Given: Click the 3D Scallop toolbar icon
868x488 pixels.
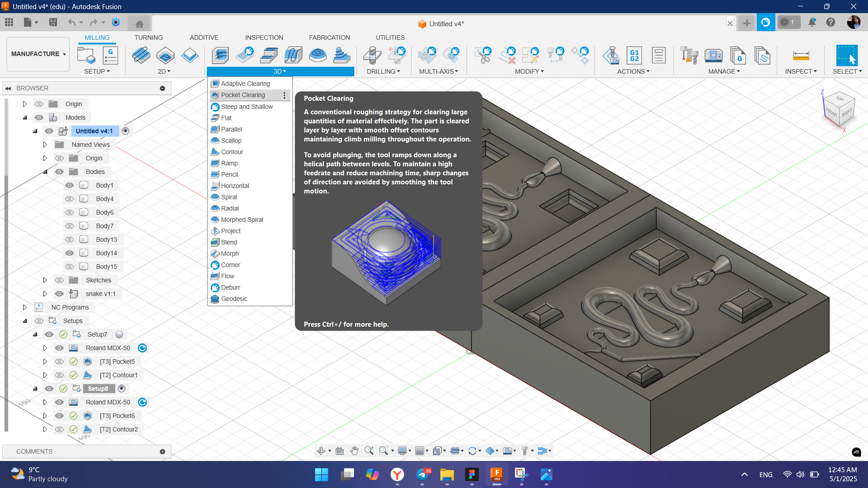Looking at the screenshot, I should (318, 56).
